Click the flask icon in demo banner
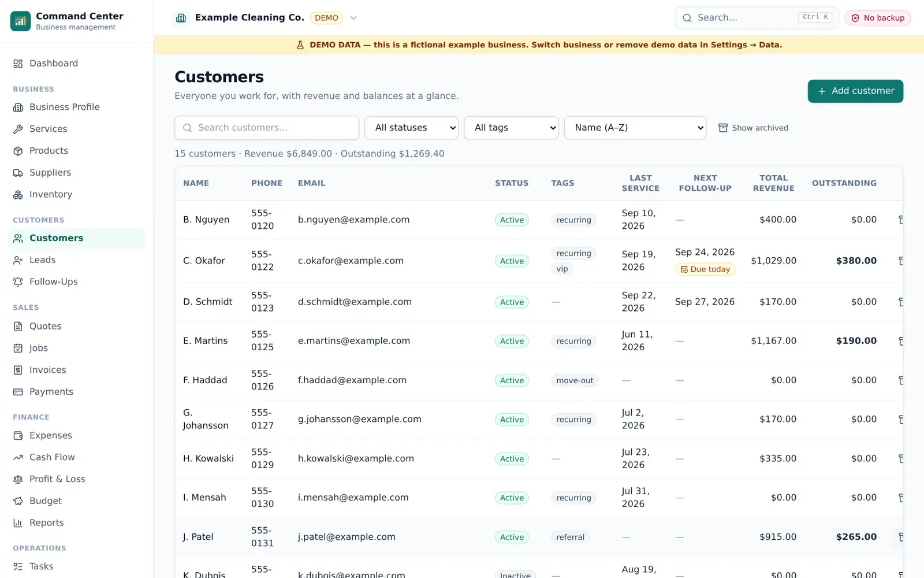924x578 pixels. pyautogui.click(x=300, y=45)
